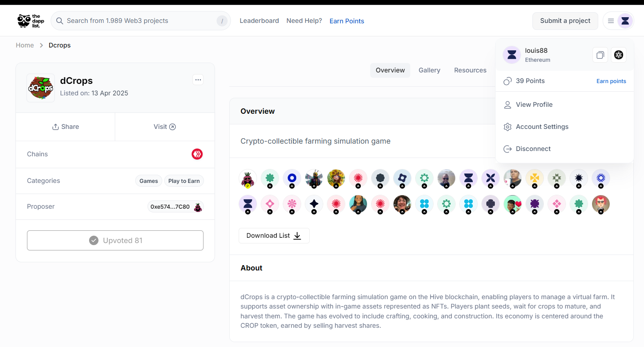Screen dimensions: 644x347
Task: Switch to the Gallery tab
Action: pyautogui.click(x=429, y=70)
